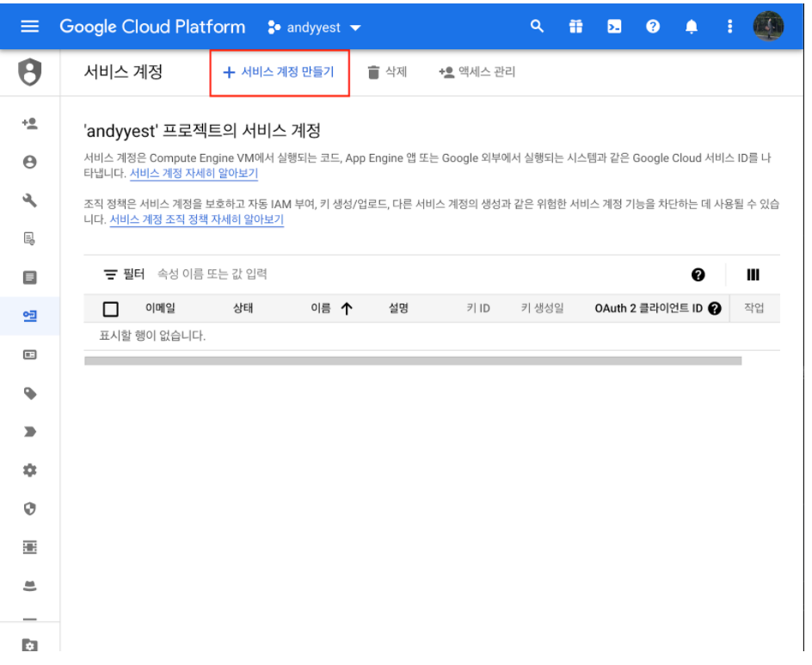Image resolution: width=812 pixels, height=665 pixels.
Task: Open the hat-shaped roles sidebar icon
Action: [x=30, y=586]
